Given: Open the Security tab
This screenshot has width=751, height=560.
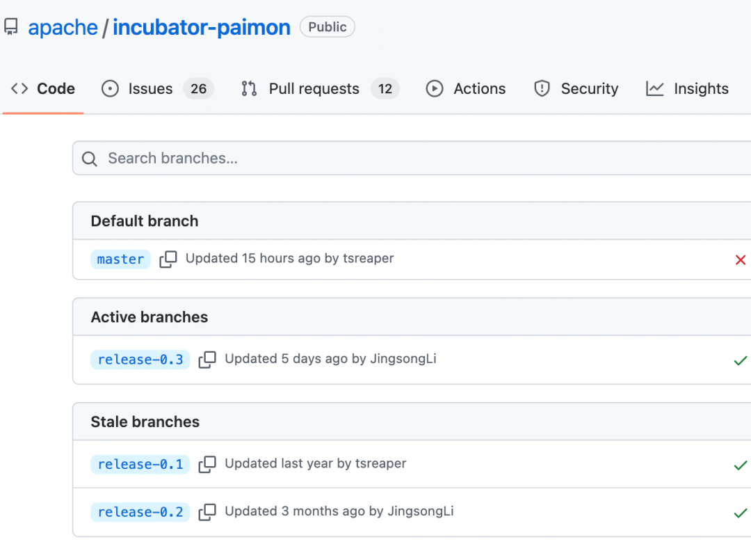Looking at the screenshot, I should [576, 88].
